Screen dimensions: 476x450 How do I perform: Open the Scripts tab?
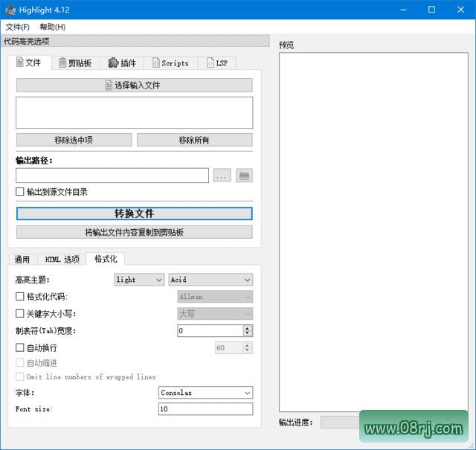(171, 63)
